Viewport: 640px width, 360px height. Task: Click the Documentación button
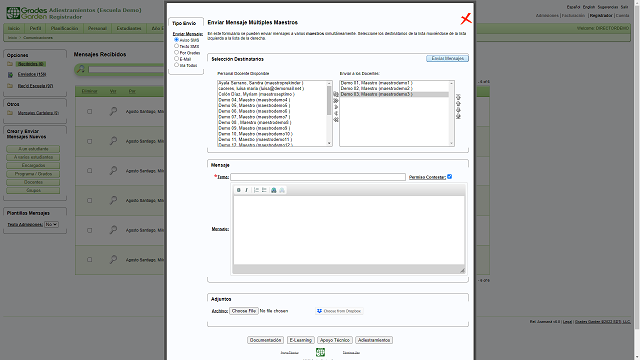click(x=265, y=340)
